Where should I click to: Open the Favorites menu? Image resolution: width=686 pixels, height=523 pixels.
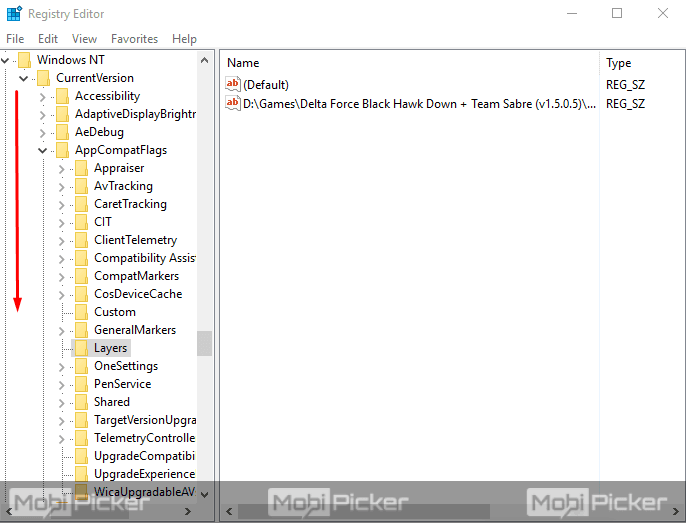pos(134,39)
